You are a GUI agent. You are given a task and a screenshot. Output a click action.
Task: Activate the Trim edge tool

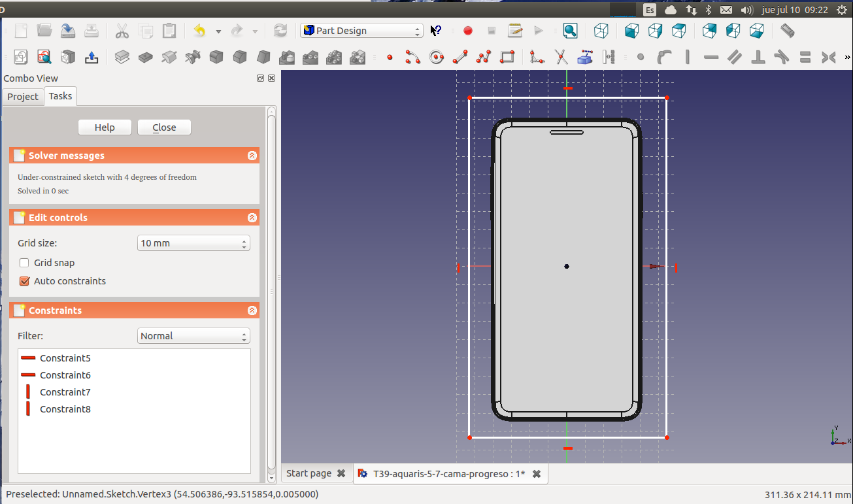pos(561,58)
